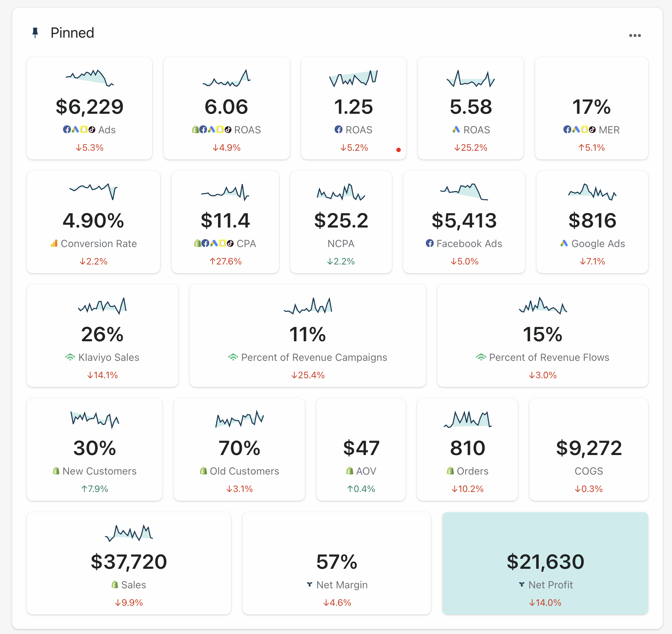This screenshot has width=672, height=634.
Task: Click the whale icon next to Net Profit
Action: 521,585
